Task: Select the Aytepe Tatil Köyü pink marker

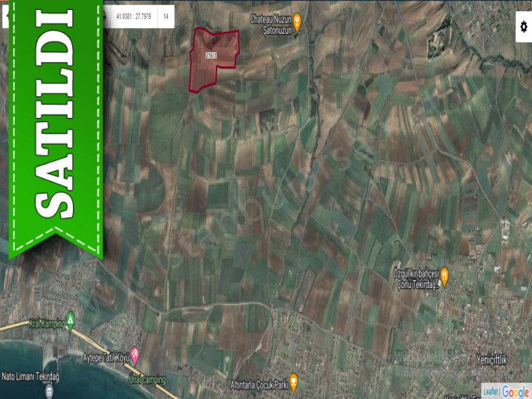Action: (135, 355)
